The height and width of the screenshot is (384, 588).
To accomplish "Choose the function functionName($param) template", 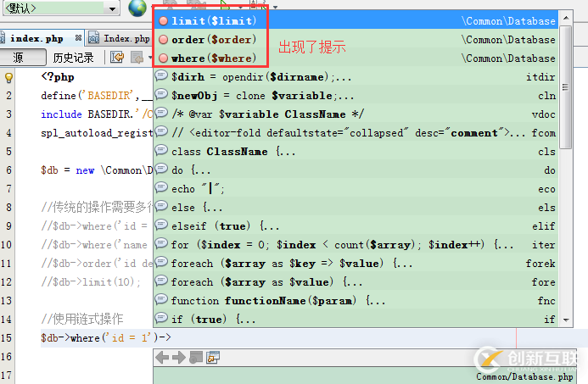I will point(356,301).
